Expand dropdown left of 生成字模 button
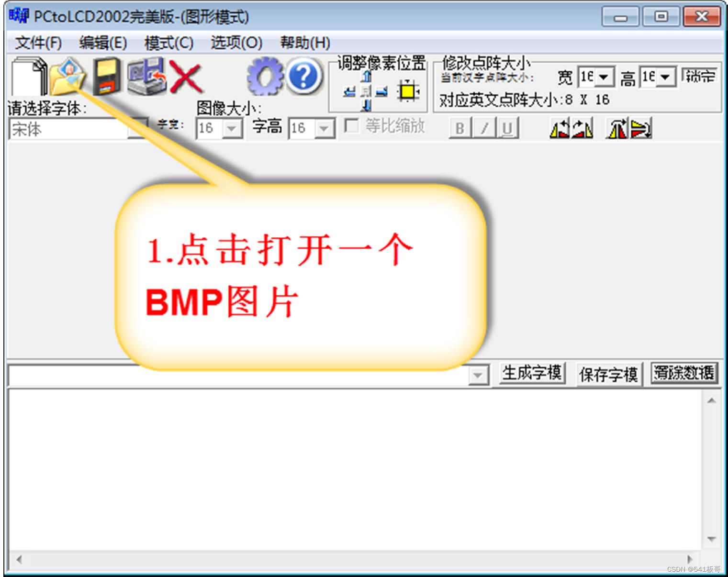Screen dimensions: 728x577 [478, 375]
